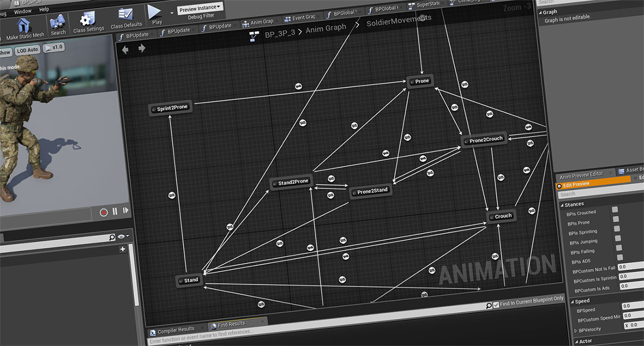
Task: Open Class Defaults from the toolbar
Action: pos(126,15)
